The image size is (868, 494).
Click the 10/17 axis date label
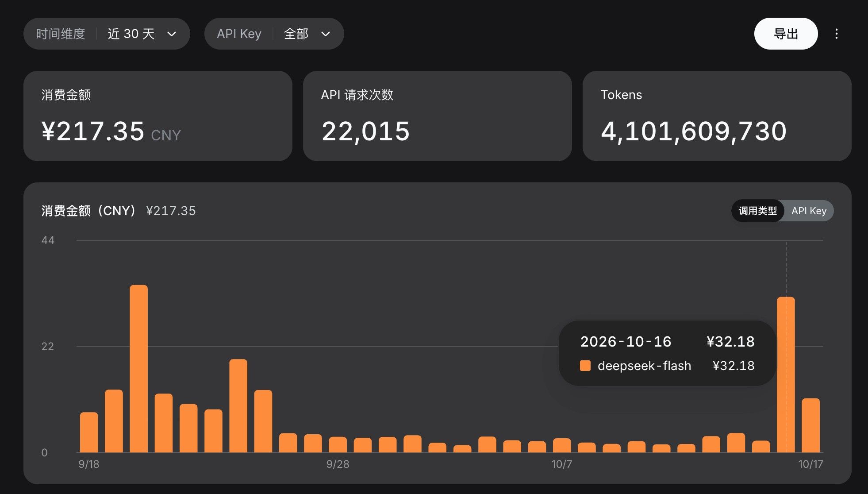coord(810,464)
